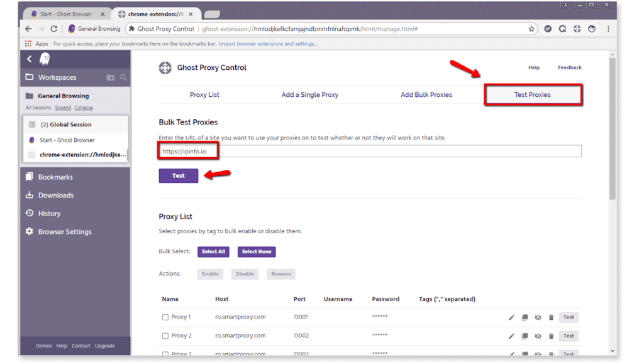
Task: Click the Disable action button
Action: pyautogui.click(x=245, y=274)
